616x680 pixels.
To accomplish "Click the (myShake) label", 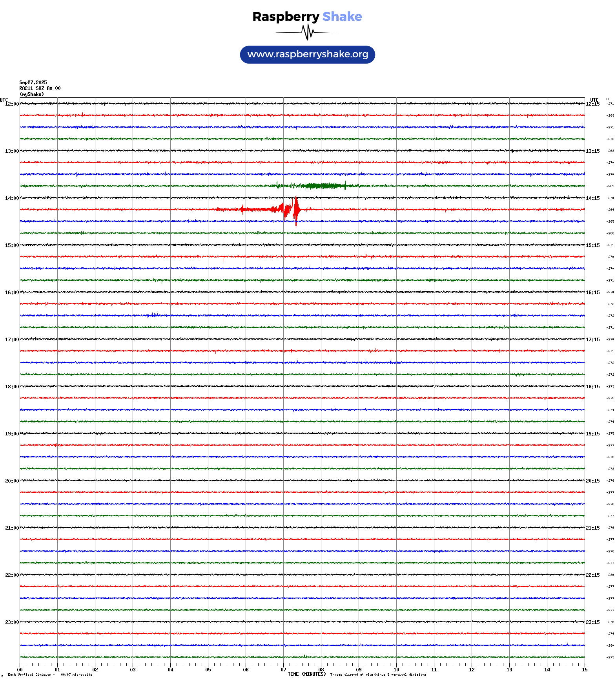I will click(x=32, y=94).
